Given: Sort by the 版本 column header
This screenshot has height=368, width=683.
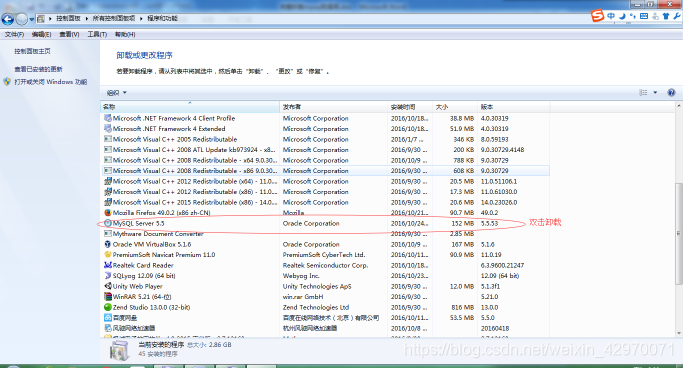Looking at the screenshot, I should click(x=514, y=107).
